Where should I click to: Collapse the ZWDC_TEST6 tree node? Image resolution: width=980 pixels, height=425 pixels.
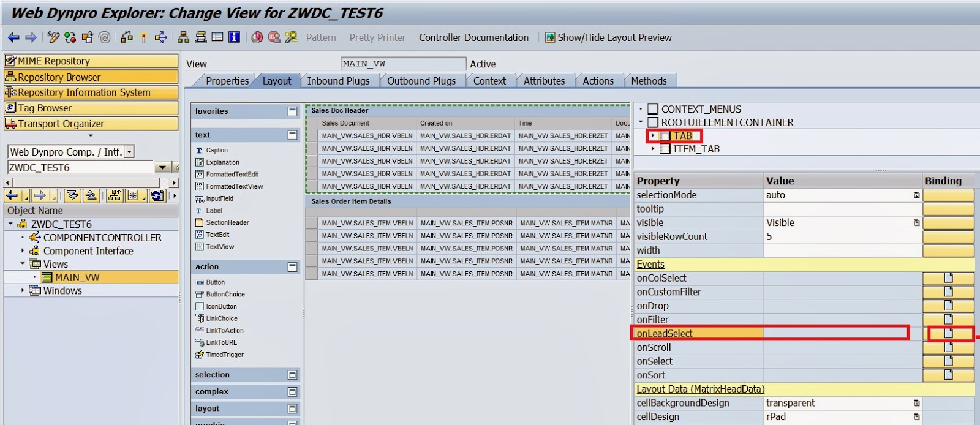(10, 224)
